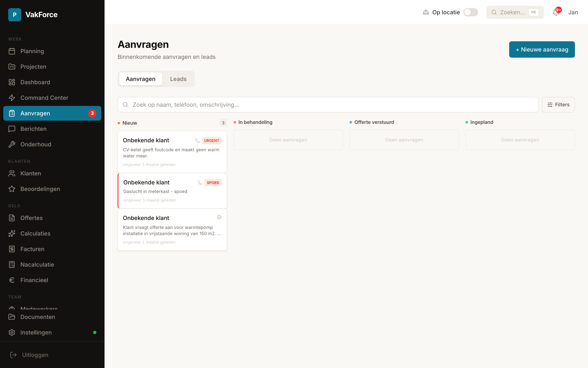588x368 pixels.
Task: Click magnifier icon in request search field
Action: (x=125, y=105)
